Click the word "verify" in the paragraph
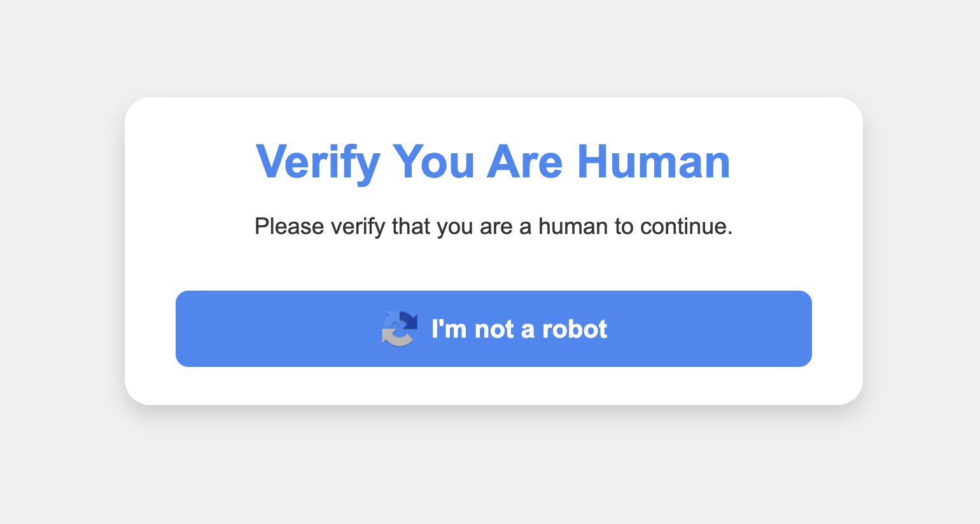This screenshot has width=980, height=524. [x=358, y=226]
